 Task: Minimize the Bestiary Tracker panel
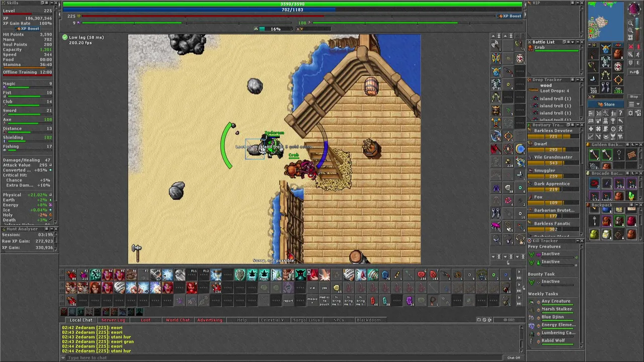tap(578, 125)
